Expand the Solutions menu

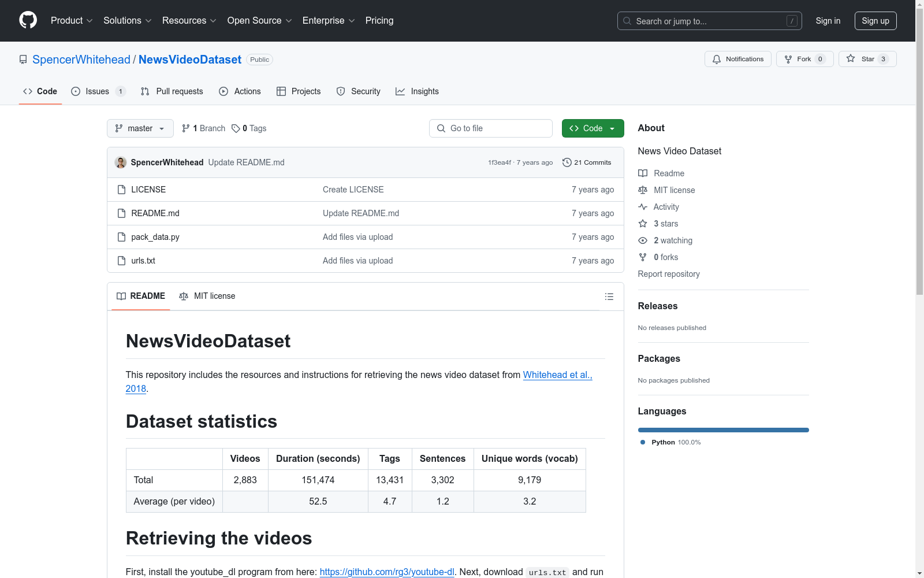(x=128, y=21)
